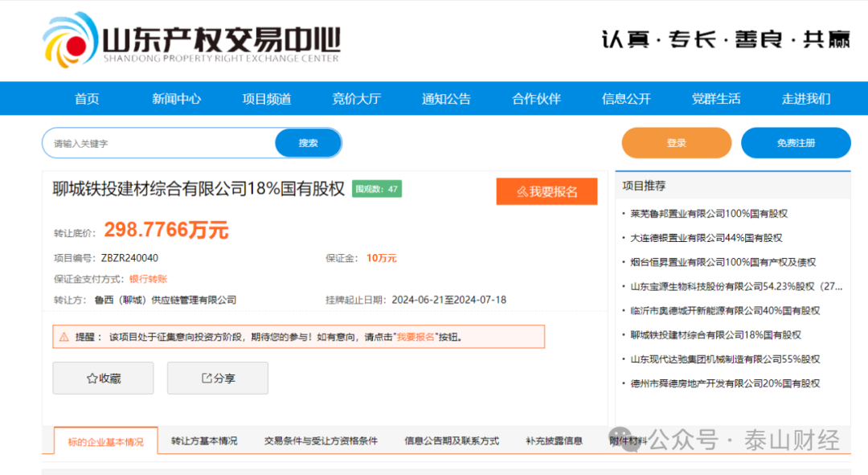Click the orange 登录 button
Viewport: 868px width, 475px height.
click(x=676, y=142)
